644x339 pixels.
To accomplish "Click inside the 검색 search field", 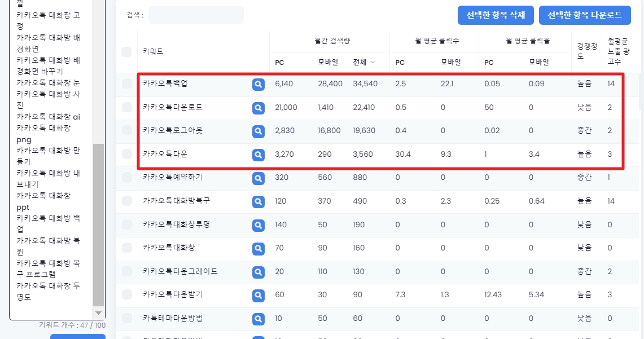I will pos(196,15).
